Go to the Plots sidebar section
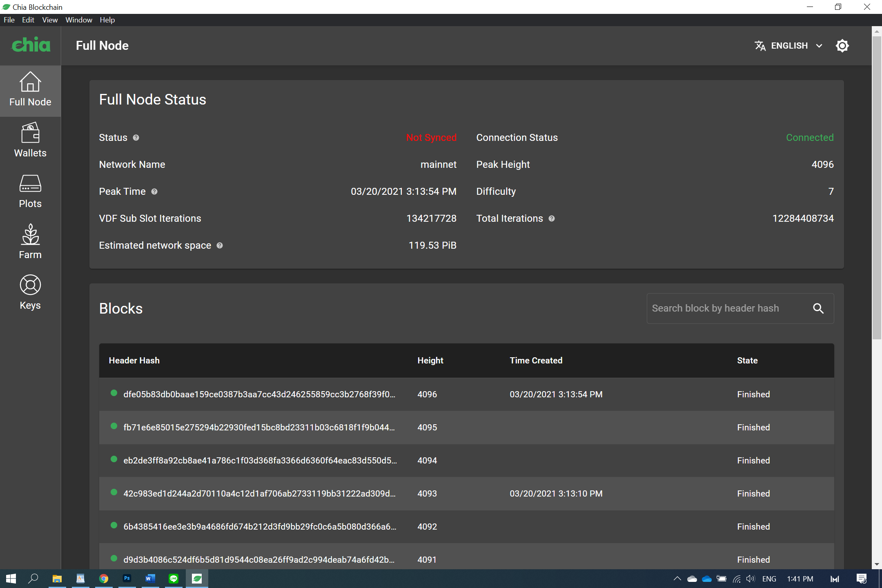This screenshot has height=588, width=882. point(30,192)
